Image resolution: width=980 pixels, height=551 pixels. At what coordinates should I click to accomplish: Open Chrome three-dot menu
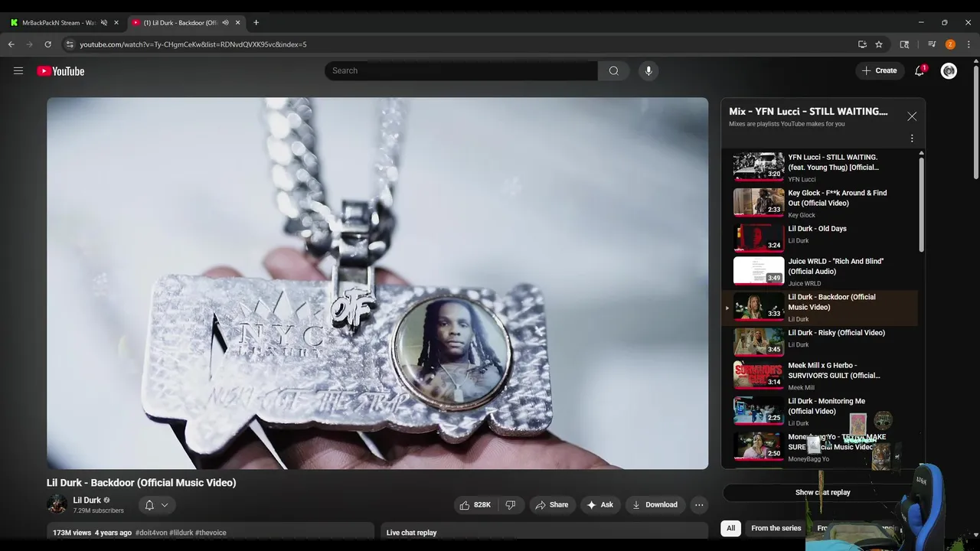pyautogui.click(x=969, y=44)
